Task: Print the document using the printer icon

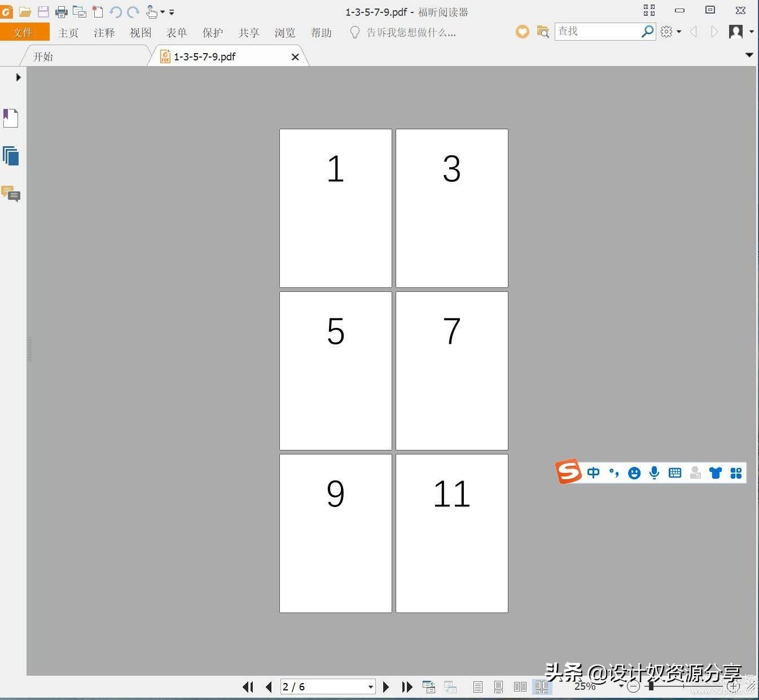Action: tap(62, 11)
